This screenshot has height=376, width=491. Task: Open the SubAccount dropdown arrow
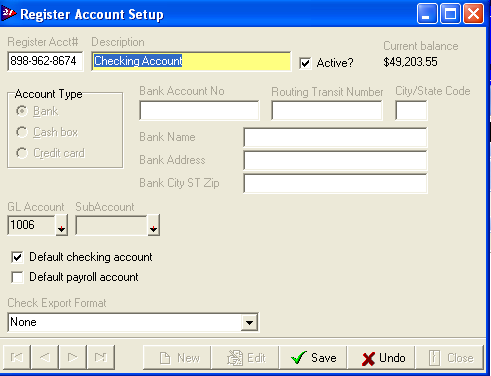(153, 226)
